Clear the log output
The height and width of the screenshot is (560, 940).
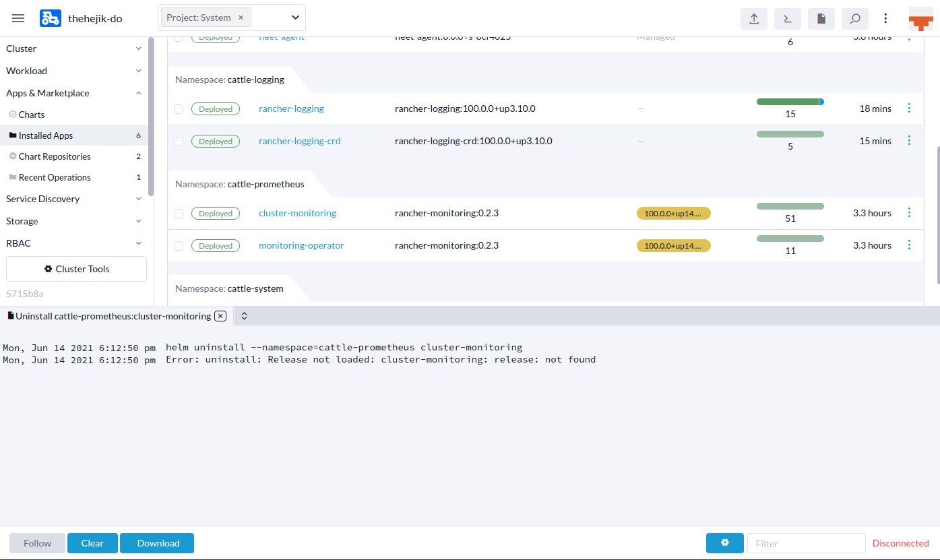pos(92,543)
